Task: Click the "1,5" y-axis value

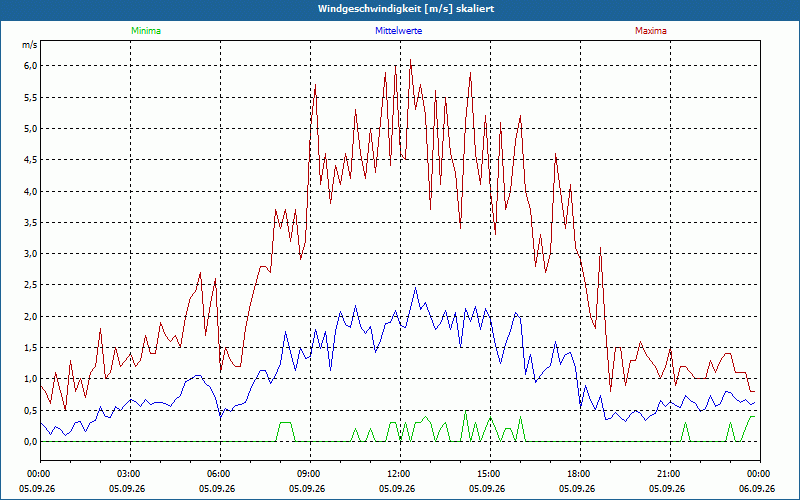Action: tap(31, 347)
